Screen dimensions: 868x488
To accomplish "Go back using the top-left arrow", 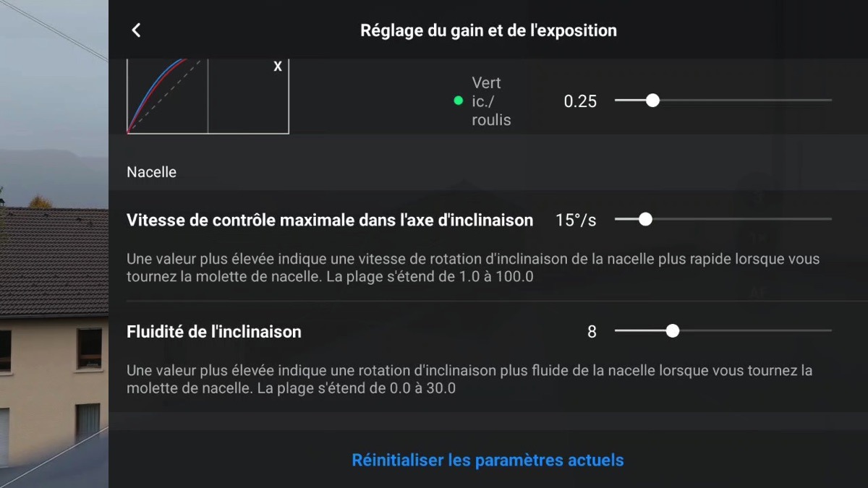I will pyautogui.click(x=135, y=30).
